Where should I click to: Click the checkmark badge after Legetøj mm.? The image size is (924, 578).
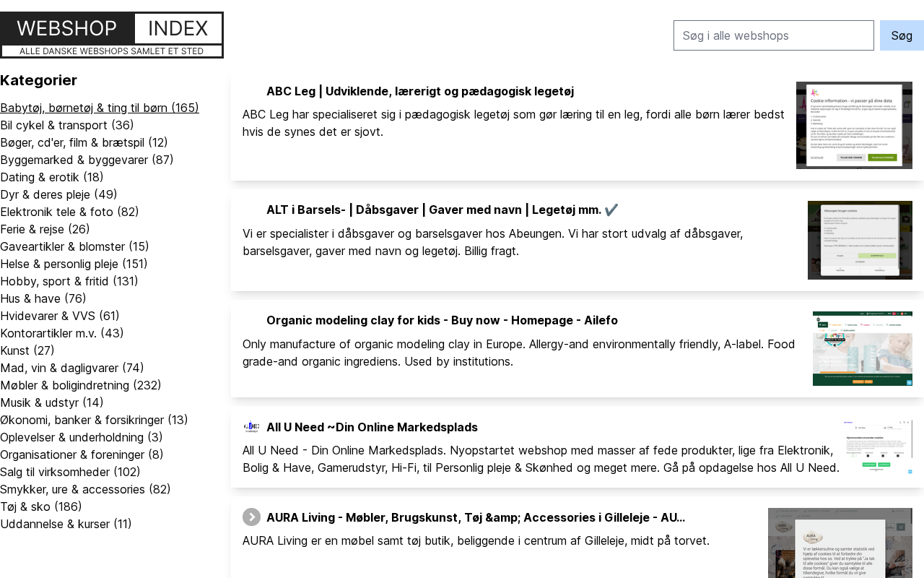[611, 210]
